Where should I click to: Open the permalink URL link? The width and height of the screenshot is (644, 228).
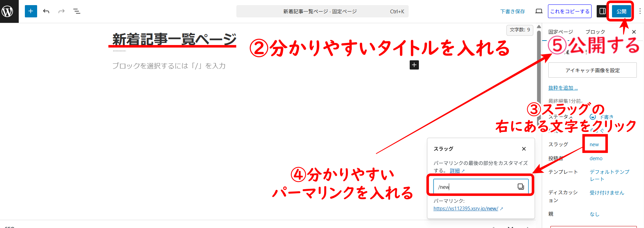pyautogui.click(x=466, y=209)
